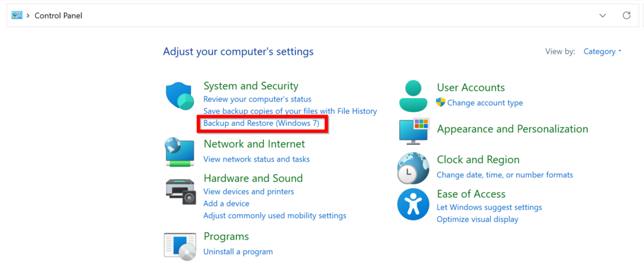
Task: Open Change account type link
Action: [x=485, y=103]
